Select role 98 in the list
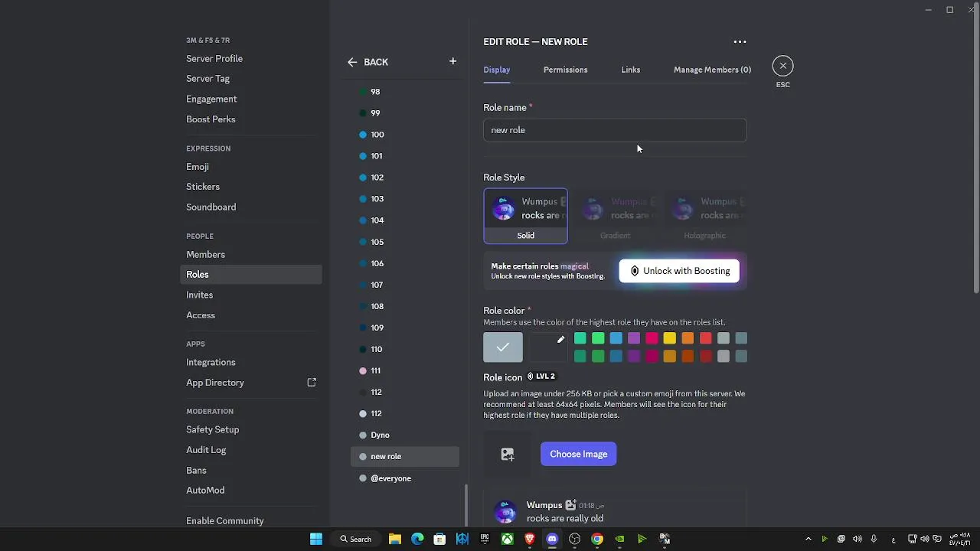The width and height of the screenshot is (980, 551). (405, 92)
